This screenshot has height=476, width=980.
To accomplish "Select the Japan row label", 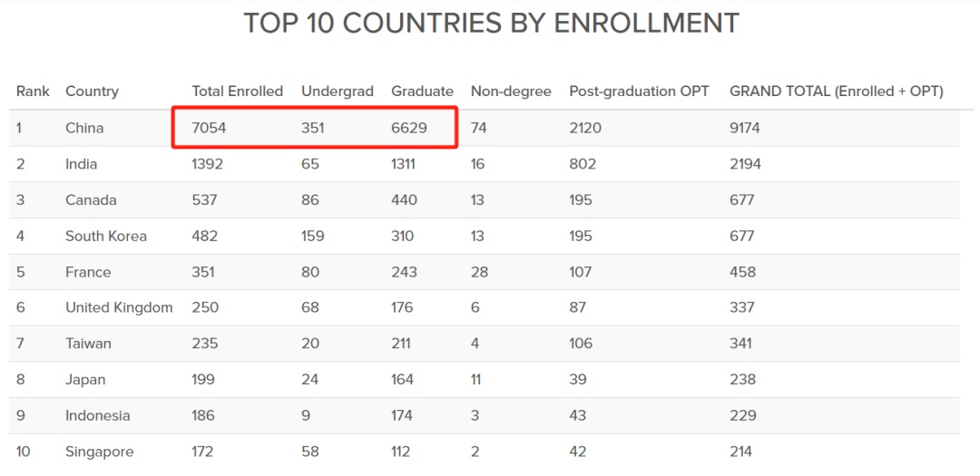I will click(x=85, y=380).
